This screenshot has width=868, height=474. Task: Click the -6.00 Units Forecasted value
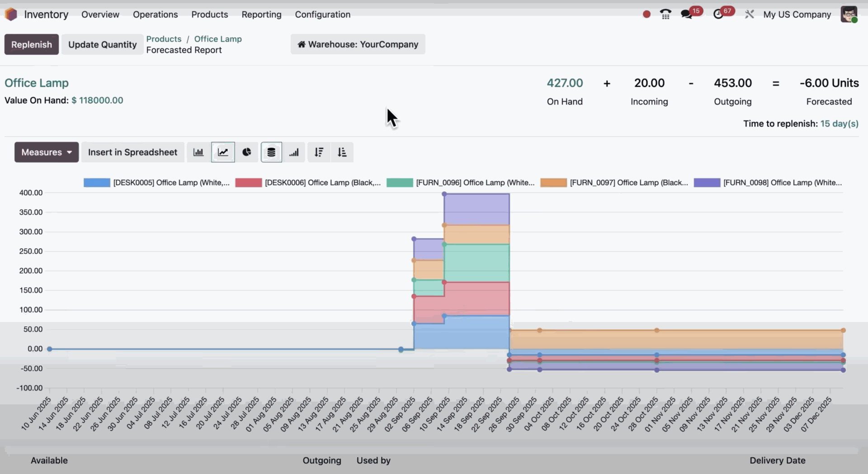click(829, 83)
